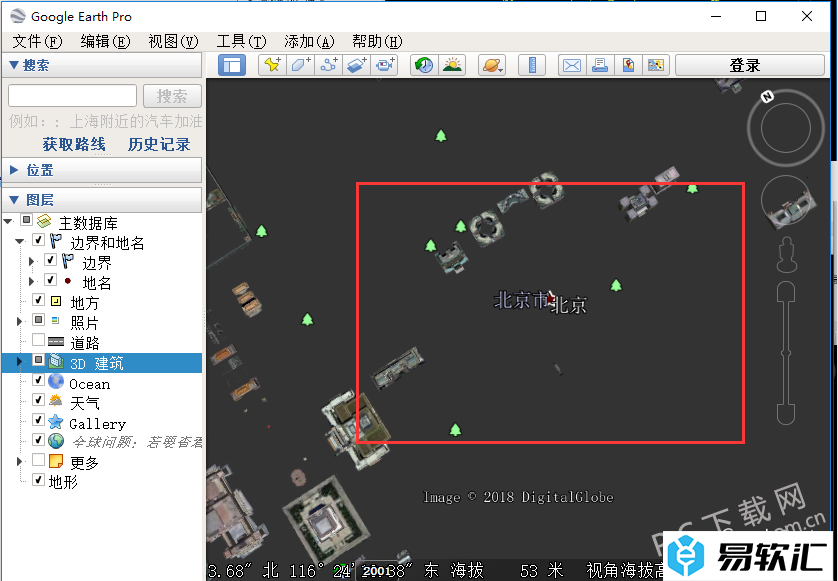Open the 获取路线 directions link
The image size is (838, 581).
coord(74,144)
